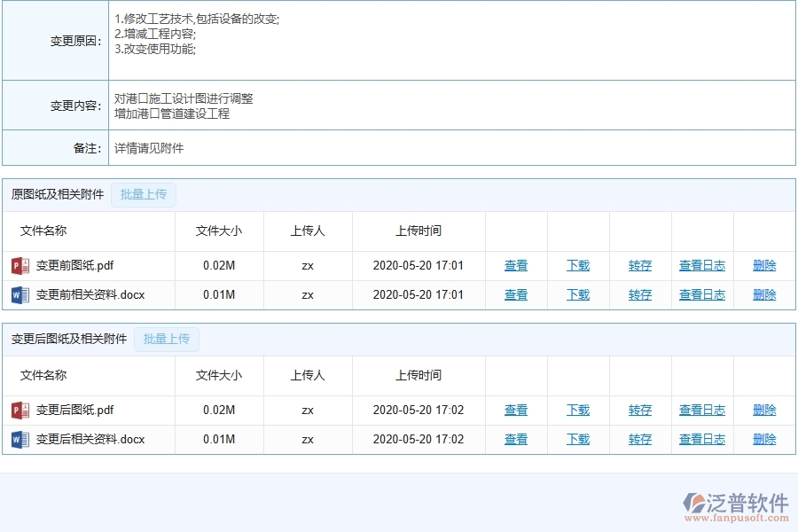Click the PDF icon beside 变更前图纸.pdf
Image resolution: width=798 pixels, height=532 pixels.
click(x=19, y=265)
